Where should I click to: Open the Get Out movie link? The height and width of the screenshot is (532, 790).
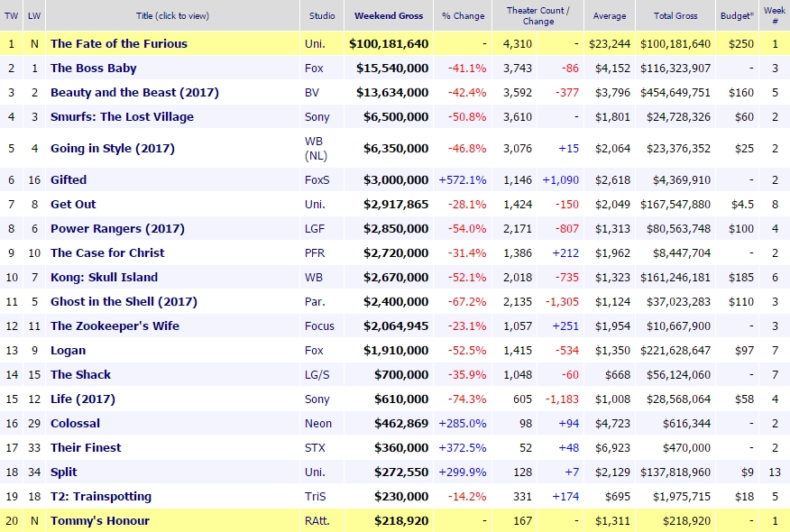(73, 204)
